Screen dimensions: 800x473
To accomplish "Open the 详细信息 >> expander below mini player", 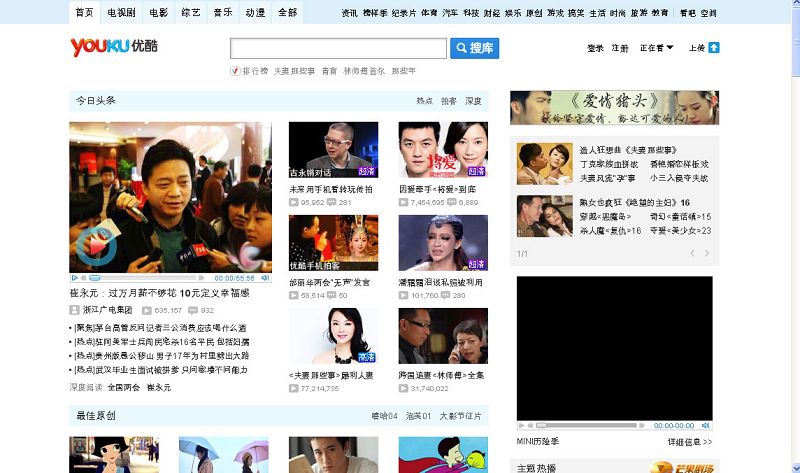I will point(690,441).
